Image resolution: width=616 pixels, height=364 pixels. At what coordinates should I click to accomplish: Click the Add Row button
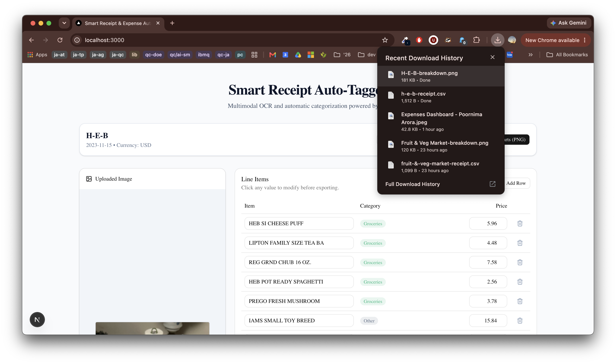516,183
